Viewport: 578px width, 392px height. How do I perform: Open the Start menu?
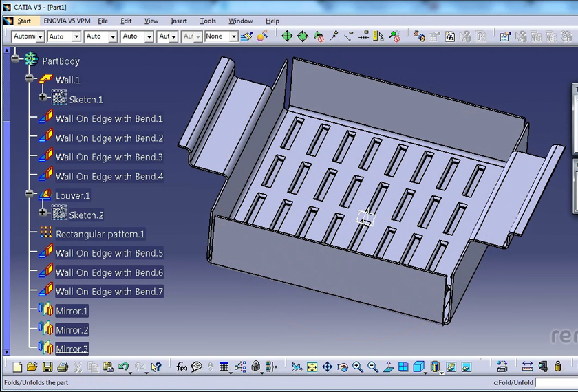(x=24, y=21)
